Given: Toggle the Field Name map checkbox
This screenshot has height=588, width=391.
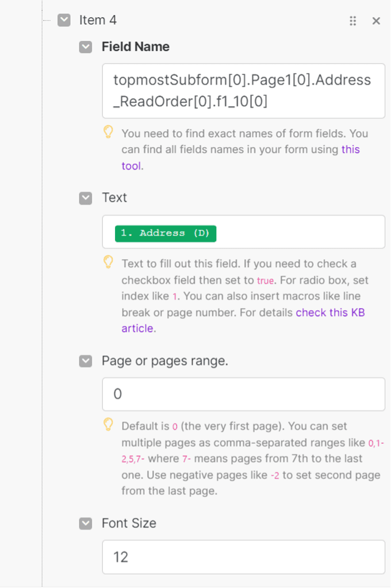Looking at the screenshot, I should tap(86, 47).
